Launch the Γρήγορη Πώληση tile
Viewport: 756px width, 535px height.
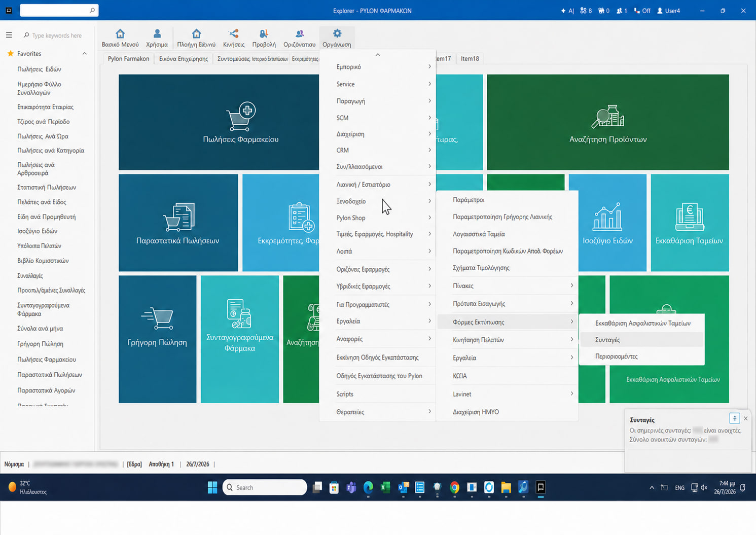coord(157,339)
